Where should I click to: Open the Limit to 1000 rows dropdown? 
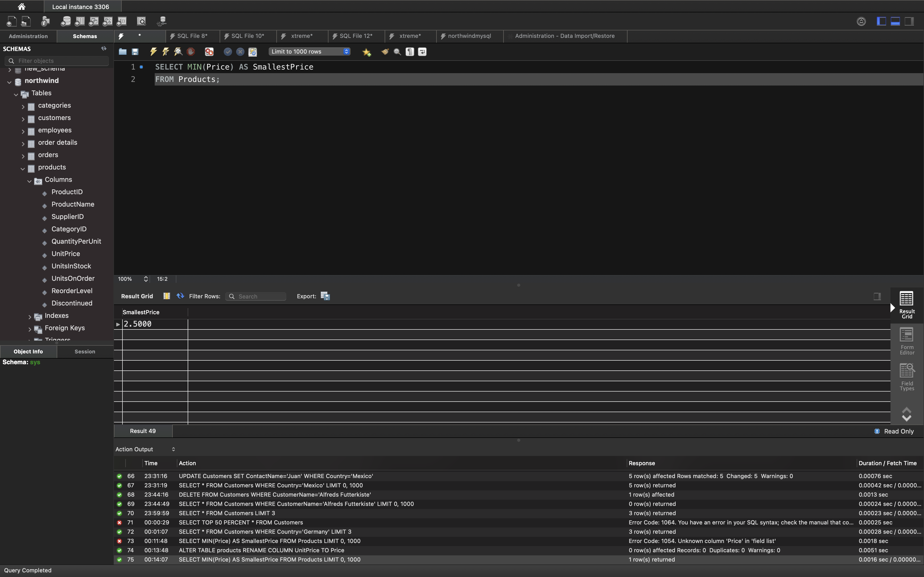tap(309, 52)
